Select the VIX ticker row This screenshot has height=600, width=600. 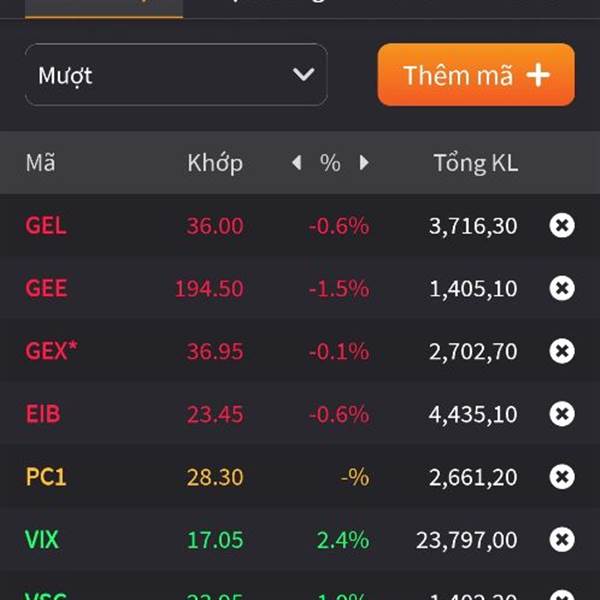[x=42, y=540]
